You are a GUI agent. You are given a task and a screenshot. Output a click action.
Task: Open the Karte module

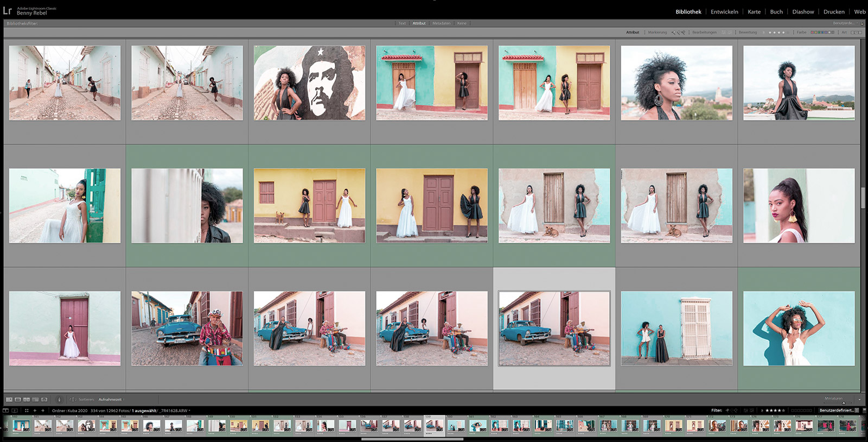click(754, 12)
